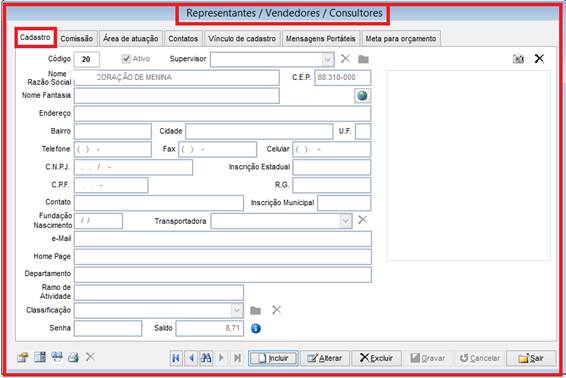Click the Nome Fantasia field
The width and height of the screenshot is (566, 378).
pyautogui.click(x=177, y=96)
